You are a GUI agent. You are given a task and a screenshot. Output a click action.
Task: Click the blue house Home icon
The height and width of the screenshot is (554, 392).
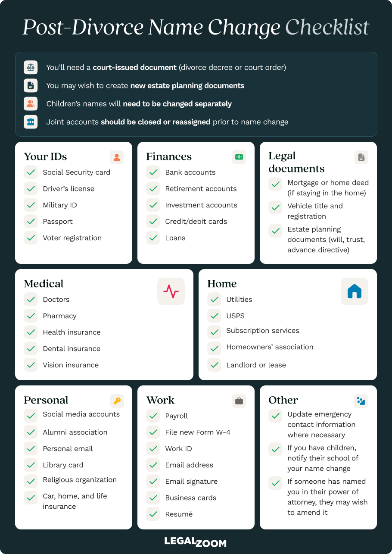[x=355, y=291]
